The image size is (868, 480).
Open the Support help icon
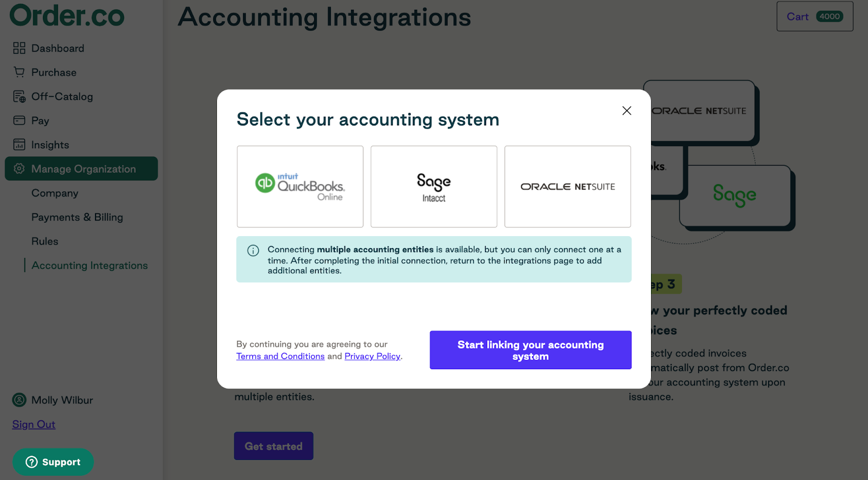(x=31, y=462)
